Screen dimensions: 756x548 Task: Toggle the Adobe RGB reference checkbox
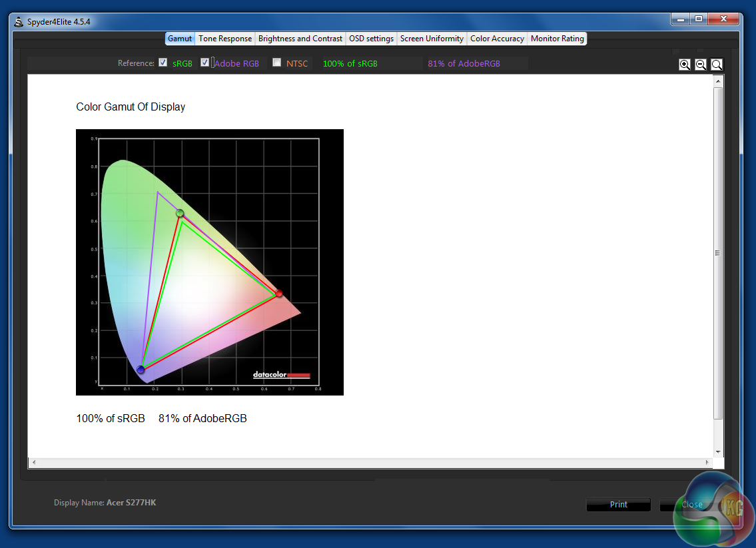click(204, 63)
